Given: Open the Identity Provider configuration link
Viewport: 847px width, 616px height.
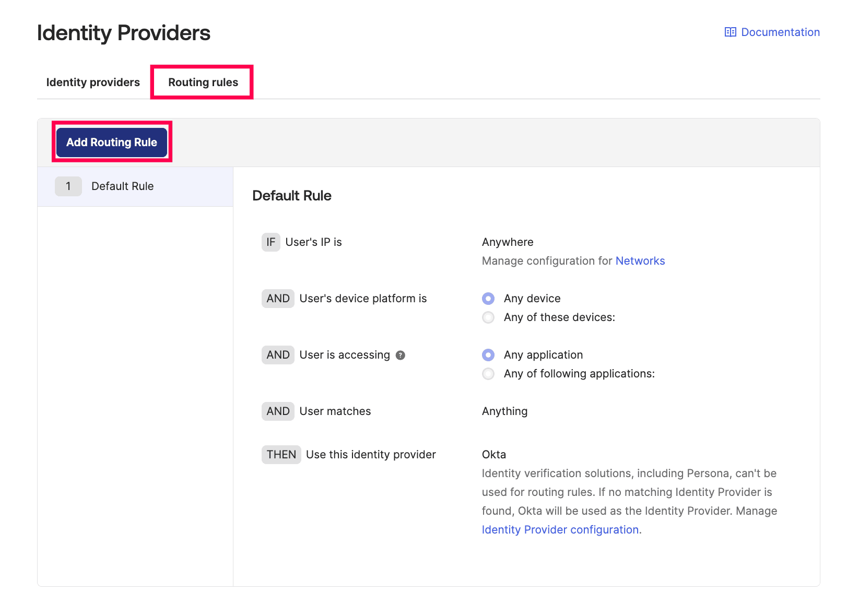Looking at the screenshot, I should click(560, 529).
